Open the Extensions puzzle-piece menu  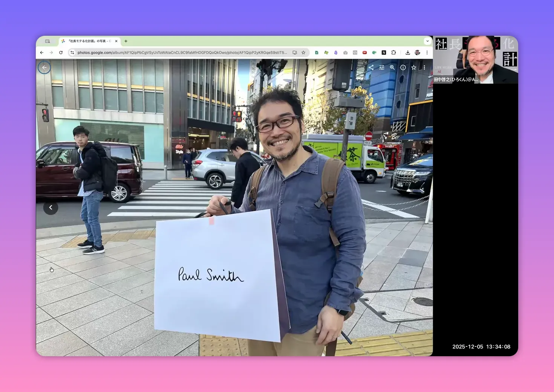(x=393, y=52)
